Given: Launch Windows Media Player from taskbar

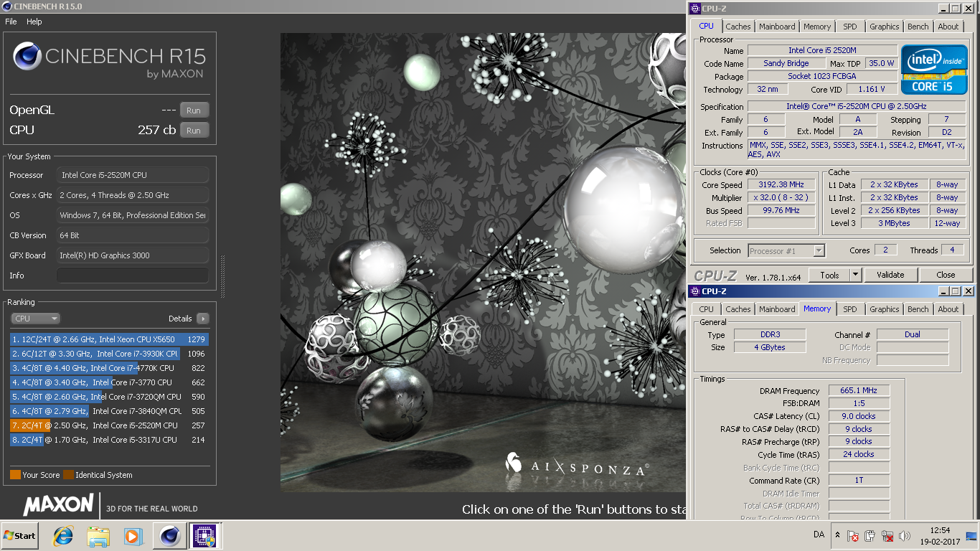Looking at the screenshot, I should [133, 536].
